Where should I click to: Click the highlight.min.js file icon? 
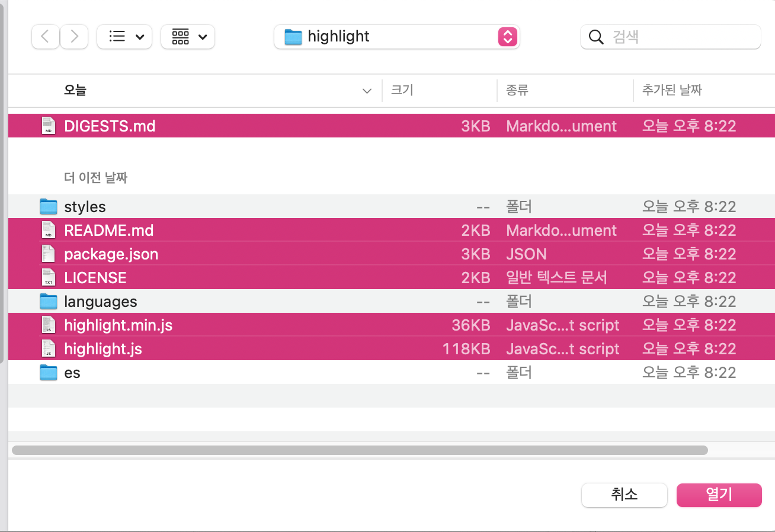[49, 325]
